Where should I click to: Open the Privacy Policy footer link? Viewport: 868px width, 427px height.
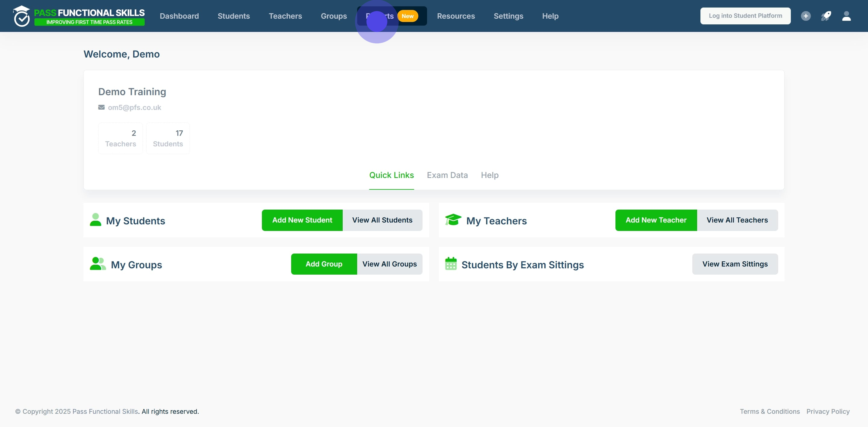(x=828, y=411)
